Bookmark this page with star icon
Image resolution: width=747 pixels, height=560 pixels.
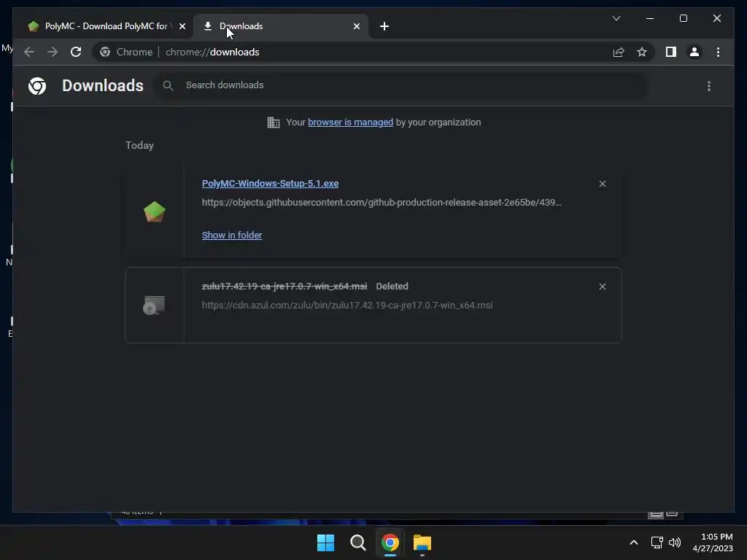pyautogui.click(x=642, y=52)
